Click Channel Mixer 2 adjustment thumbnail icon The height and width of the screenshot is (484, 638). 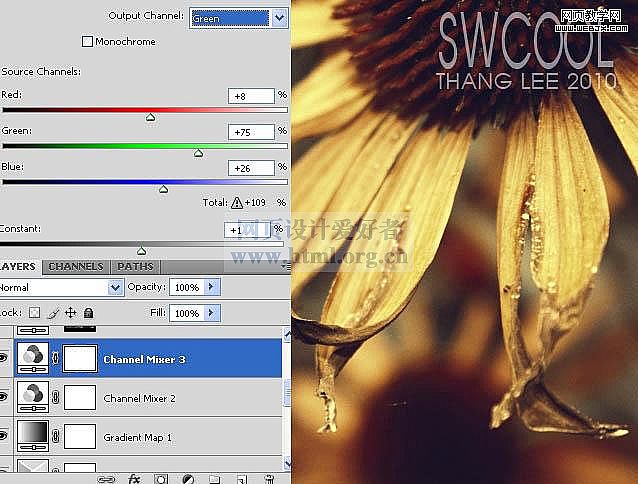pos(33,397)
